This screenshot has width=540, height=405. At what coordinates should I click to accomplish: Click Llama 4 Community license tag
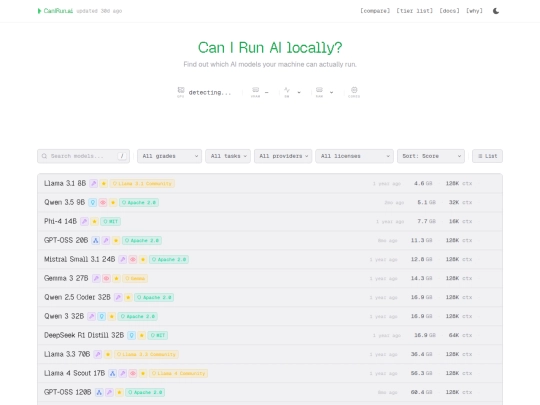pyautogui.click(x=178, y=373)
